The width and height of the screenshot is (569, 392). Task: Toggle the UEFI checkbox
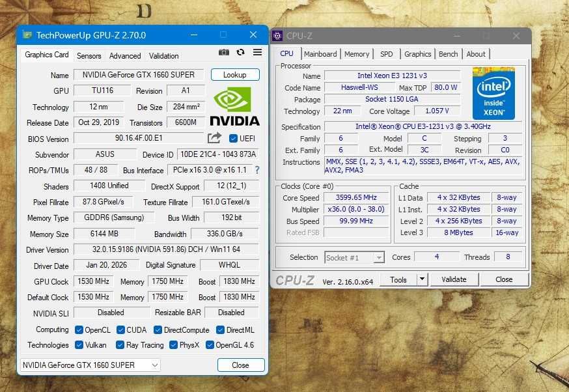[x=233, y=138]
